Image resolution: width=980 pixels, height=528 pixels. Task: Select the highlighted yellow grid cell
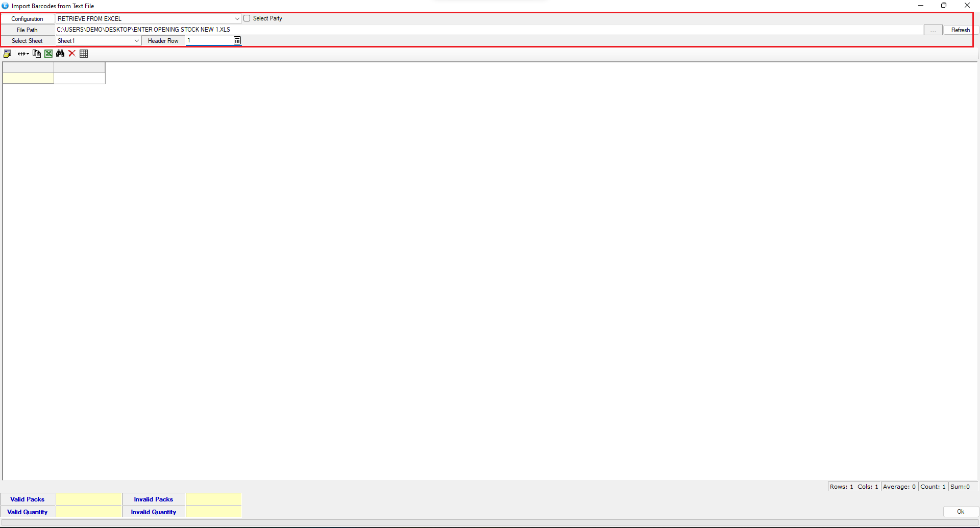pyautogui.click(x=28, y=78)
